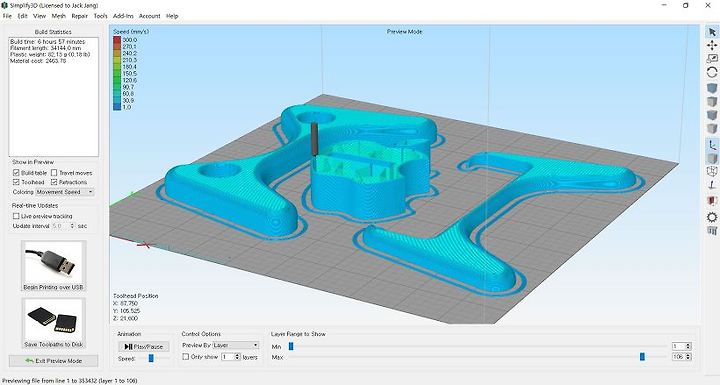The image size is (720, 385).
Task: Click the USB cable image
Action: point(54,262)
